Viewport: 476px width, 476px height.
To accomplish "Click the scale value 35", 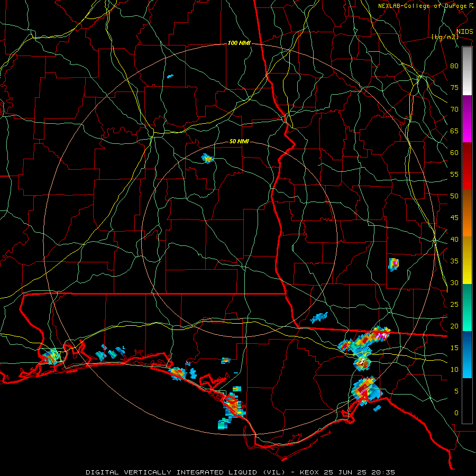I will [x=454, y=261].
